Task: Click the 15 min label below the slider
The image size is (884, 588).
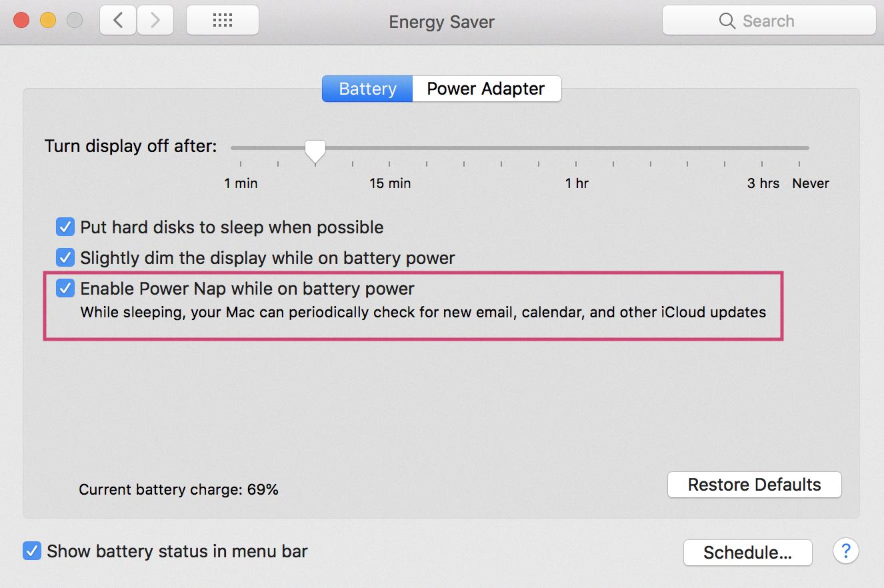Action: [x=389, y=183]
